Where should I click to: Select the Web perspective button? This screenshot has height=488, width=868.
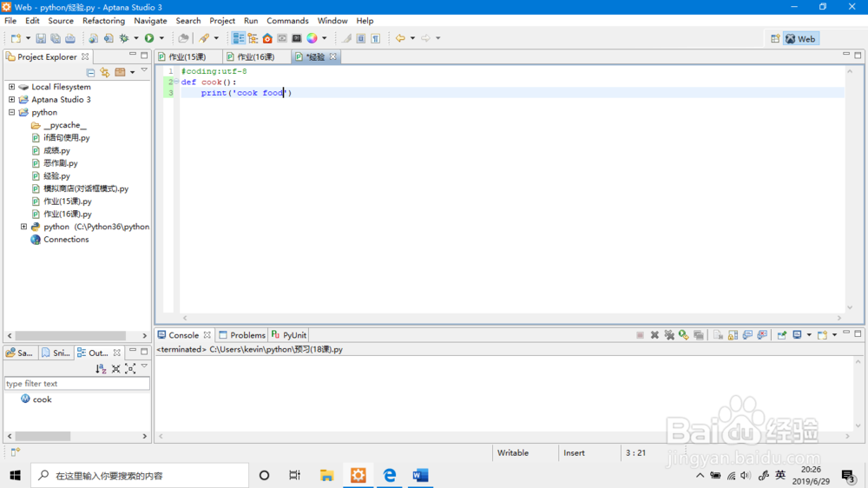801,39
